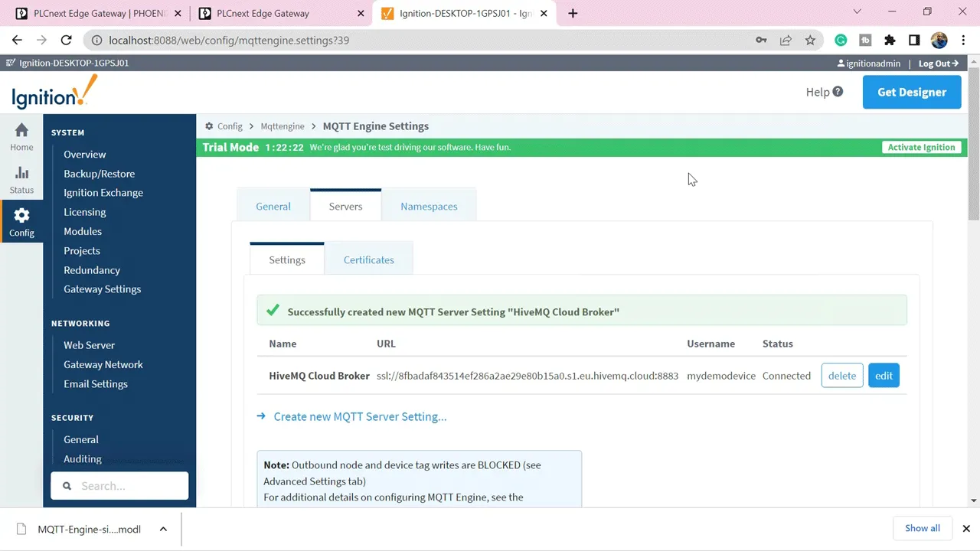This screenshot has width=980, height=551.
Task: Click the Config breadcrumb link
Action: 230,126
